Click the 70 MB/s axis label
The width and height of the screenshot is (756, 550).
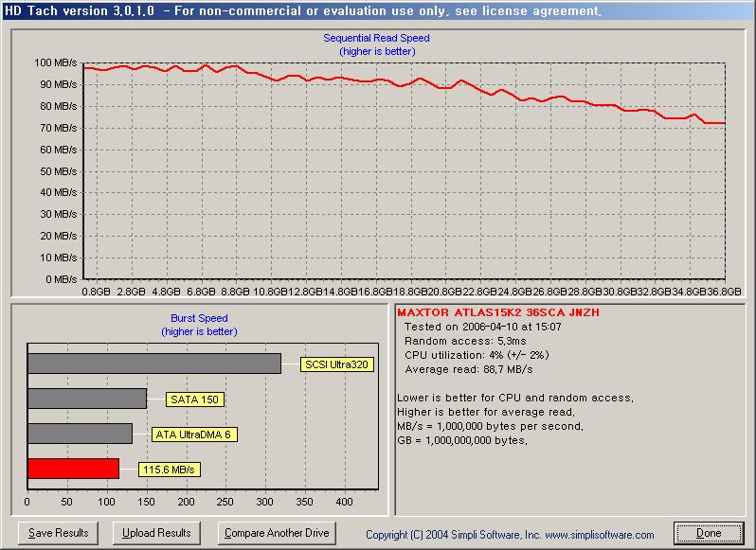point(59,128)
